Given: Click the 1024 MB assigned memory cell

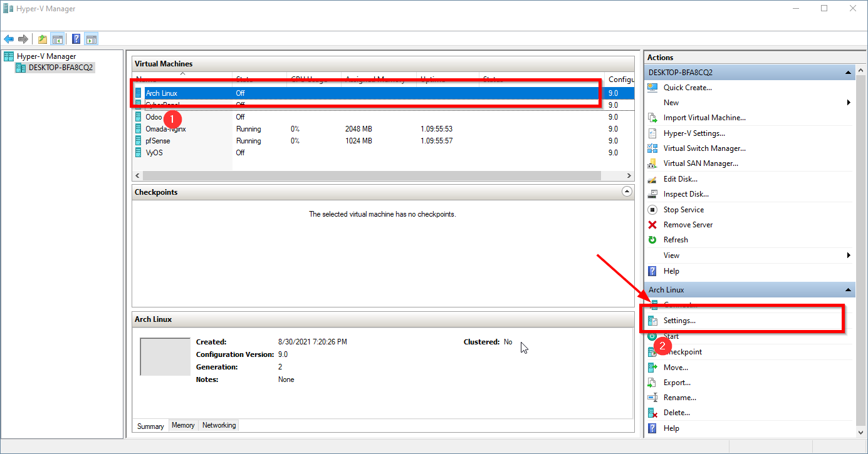Looking at the screenshot, I should click(x=358, y=141).
